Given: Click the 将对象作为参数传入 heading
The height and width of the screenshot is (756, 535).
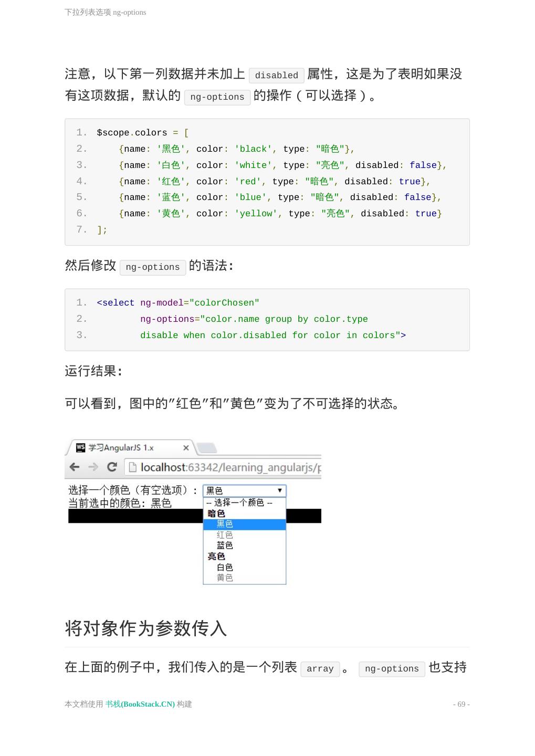Looking at the screenshot, I should coord(145,628).
